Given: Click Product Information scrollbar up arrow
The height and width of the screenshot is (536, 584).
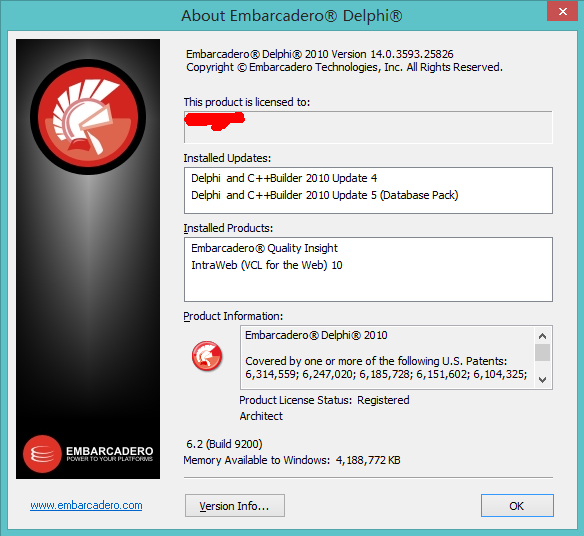Looking at the screenshot, I should [x=543, y=336].
